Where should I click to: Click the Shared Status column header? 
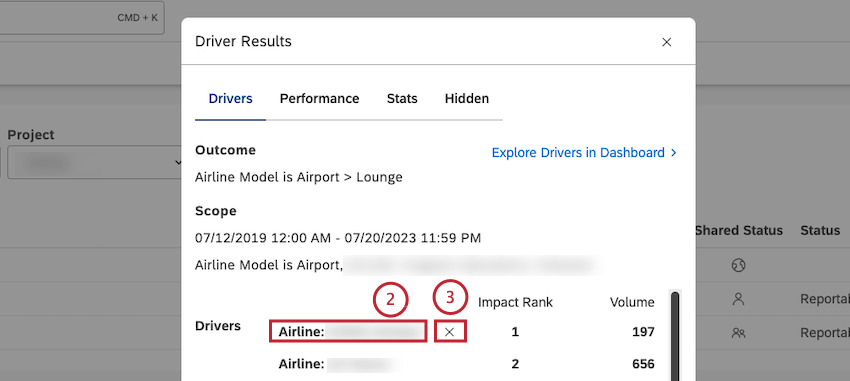pyautogui.click(x=739, y=230)
